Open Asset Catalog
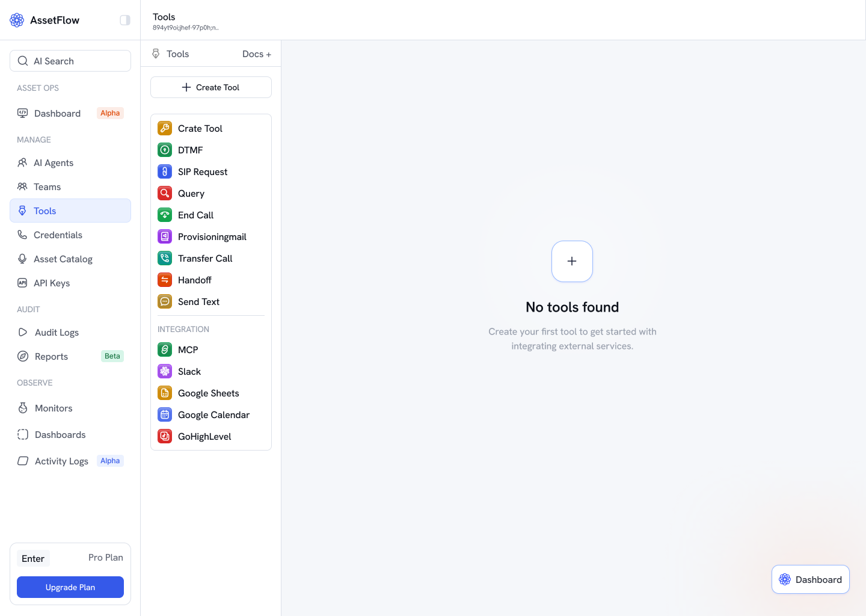 (x=70, y=259)
